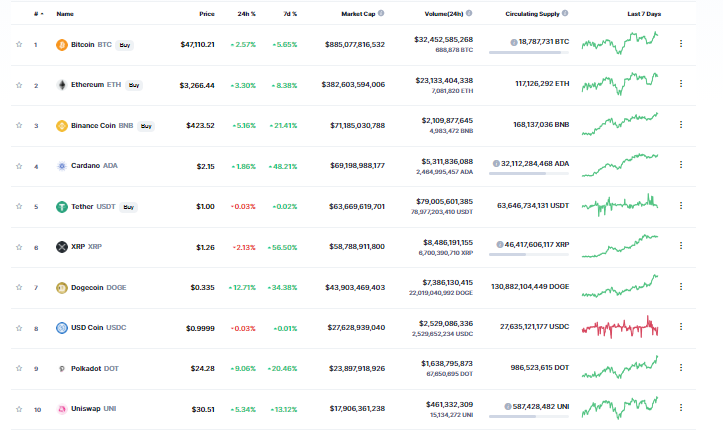The width and height of the screenshot is (723, 434).
Task: Open more options menu for Tether row
Action: [x=681, y=205]
